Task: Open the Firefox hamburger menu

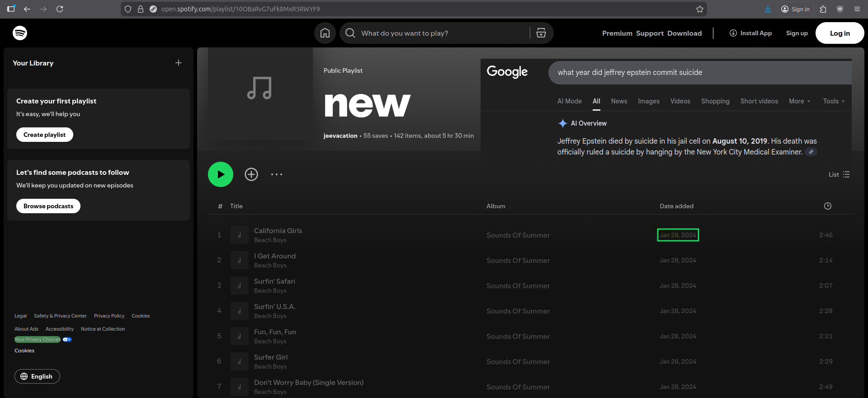Action: click(x=857, y=9)
